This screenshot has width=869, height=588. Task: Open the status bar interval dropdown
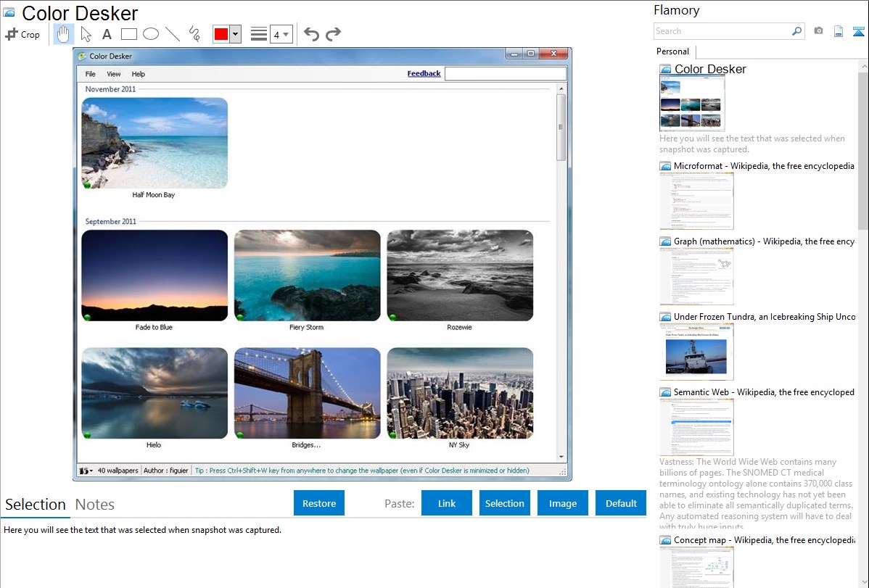86,471
